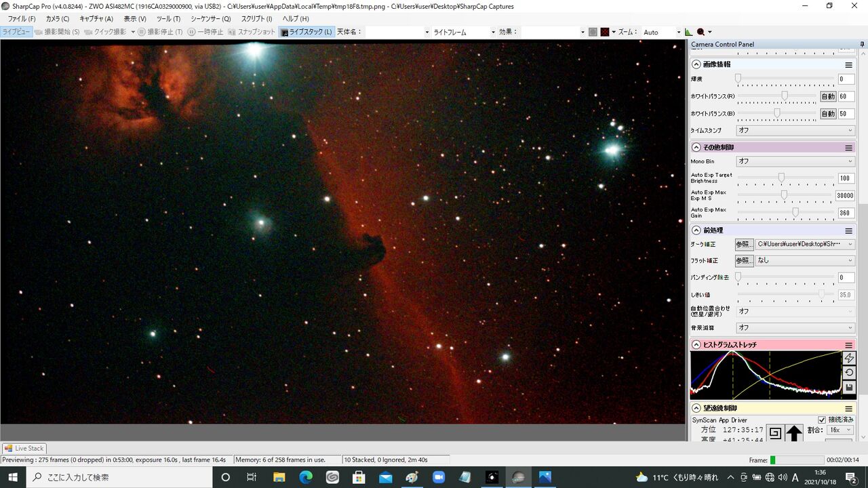The image size is (868, 488).
Task: Open the フラット補正 dropdown showing なし
Action: coord(805,260)
